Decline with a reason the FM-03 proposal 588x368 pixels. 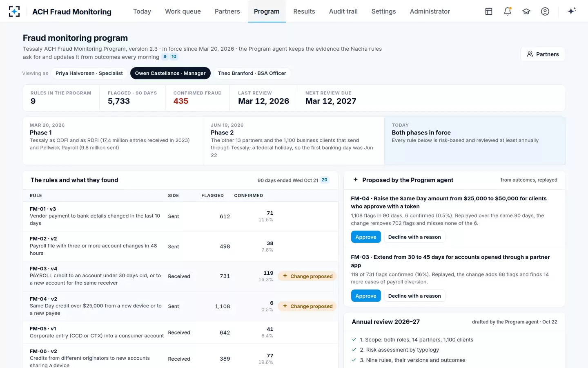pyautogui.click(x=414, y=296)
